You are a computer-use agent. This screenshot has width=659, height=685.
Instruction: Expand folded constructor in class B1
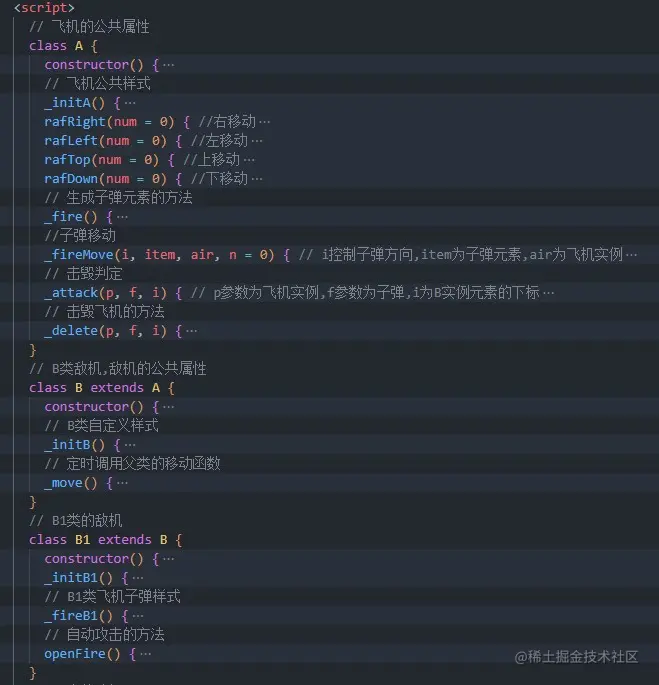169,559
